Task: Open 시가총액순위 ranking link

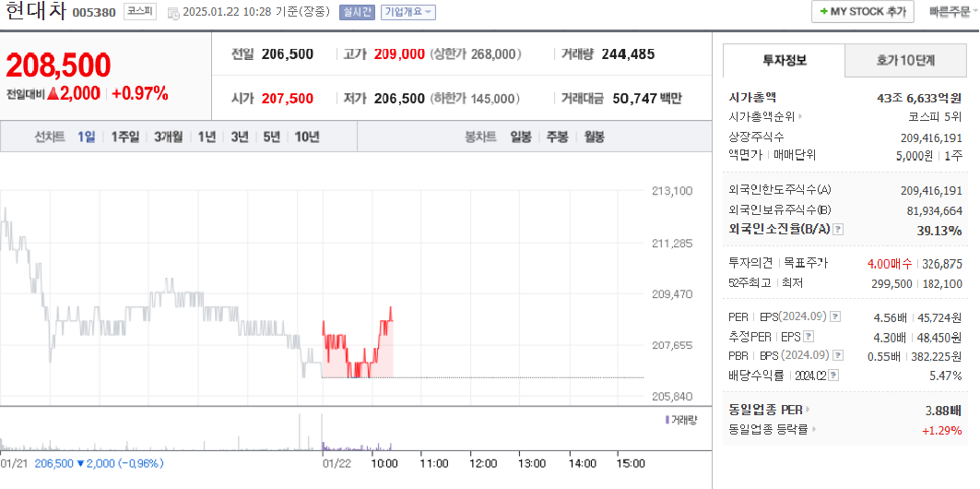Action: pos(766,116)
